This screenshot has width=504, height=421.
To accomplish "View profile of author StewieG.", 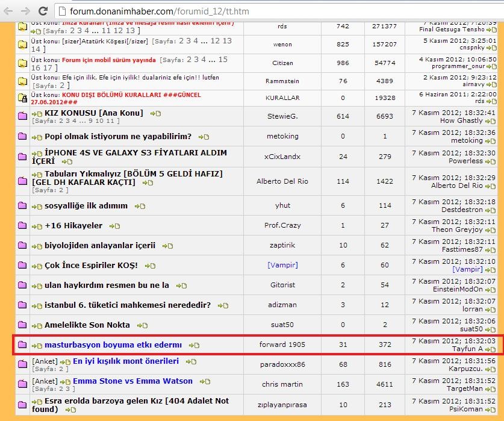I will [282, 116].
